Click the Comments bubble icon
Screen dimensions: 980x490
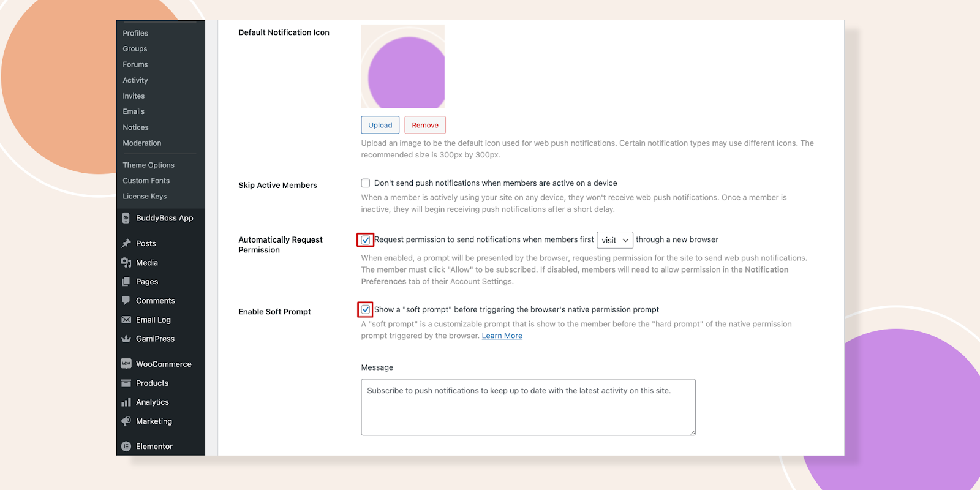[126, 300]
